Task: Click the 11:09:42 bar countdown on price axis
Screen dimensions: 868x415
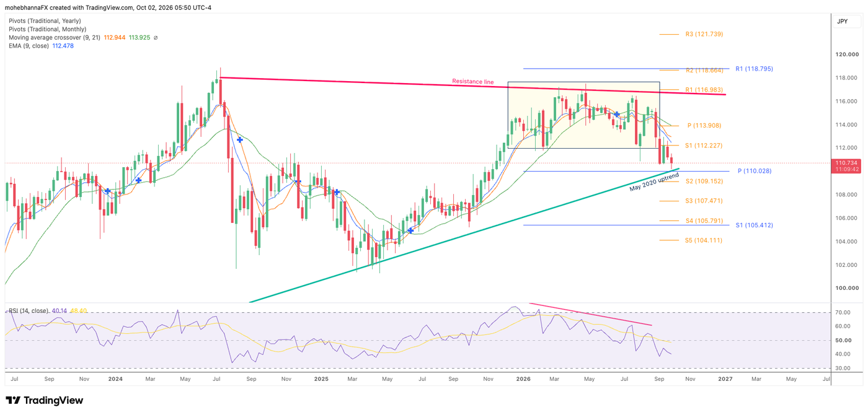Action: coord(848,168)
